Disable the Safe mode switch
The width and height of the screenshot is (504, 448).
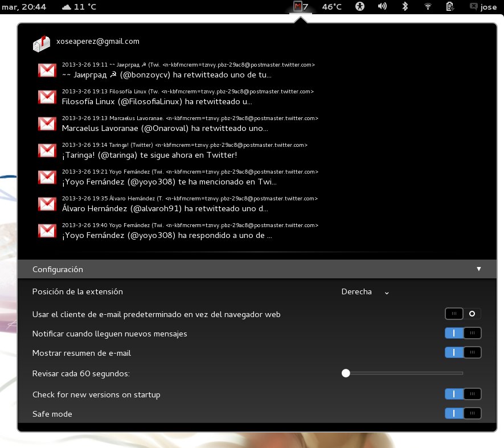click(x=463, y=413)
